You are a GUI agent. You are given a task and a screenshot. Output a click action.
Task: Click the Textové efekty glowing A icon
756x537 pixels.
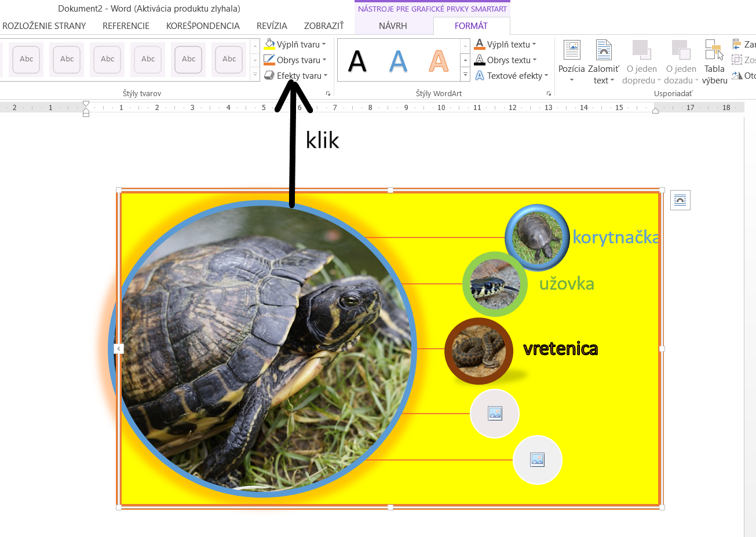pyautogui.click(x=480, y=76)
